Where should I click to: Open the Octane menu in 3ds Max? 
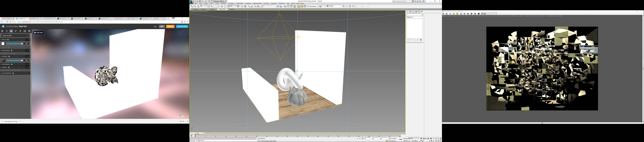(x=293, y=3)
